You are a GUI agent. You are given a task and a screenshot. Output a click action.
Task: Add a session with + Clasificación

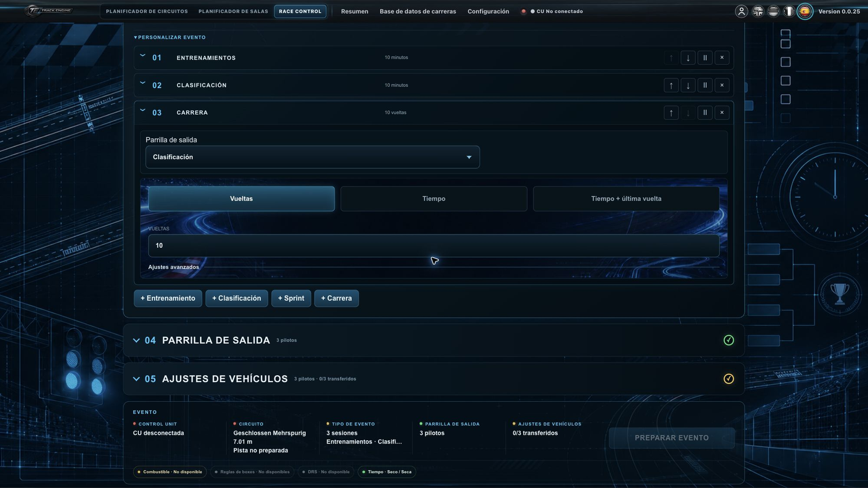pos(237,298)
